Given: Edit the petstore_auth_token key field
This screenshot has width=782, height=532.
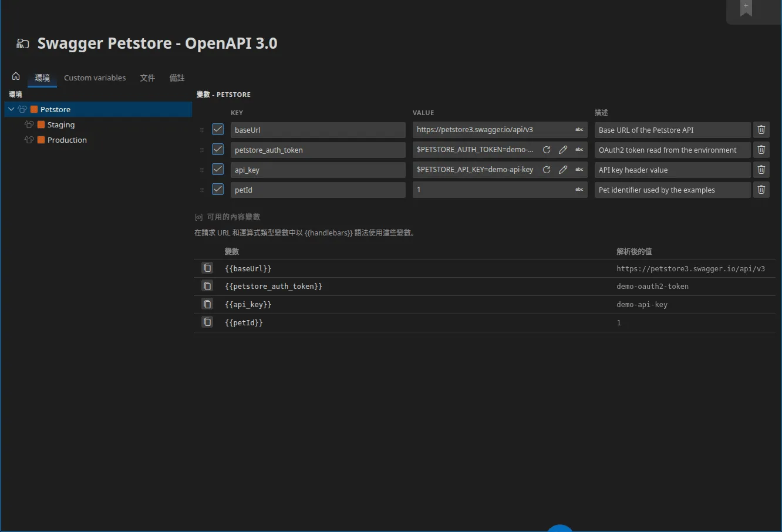Looking at the screenshot, I should 318,150.
